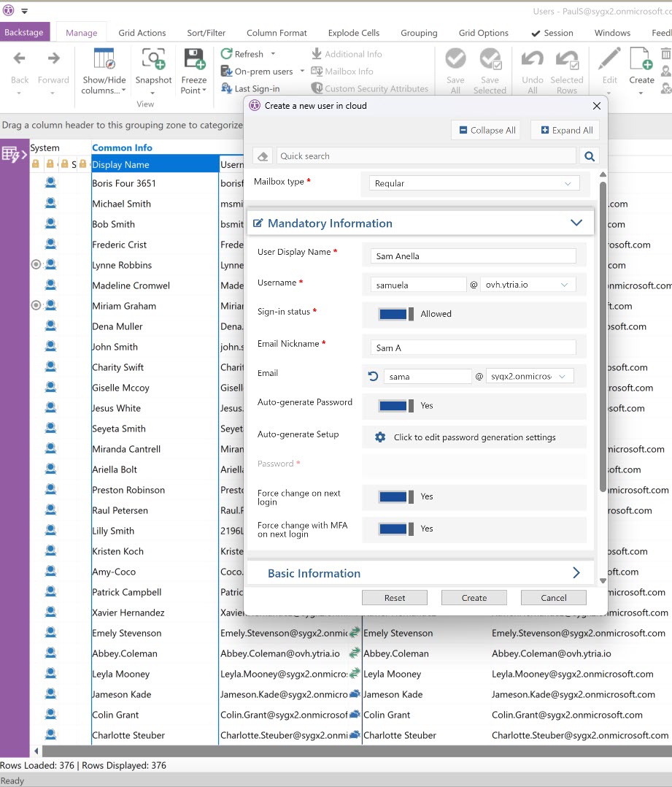
Task: Click the Refresh icon in the ribbon
Action: pyautogui.click(x=227, y=54)
